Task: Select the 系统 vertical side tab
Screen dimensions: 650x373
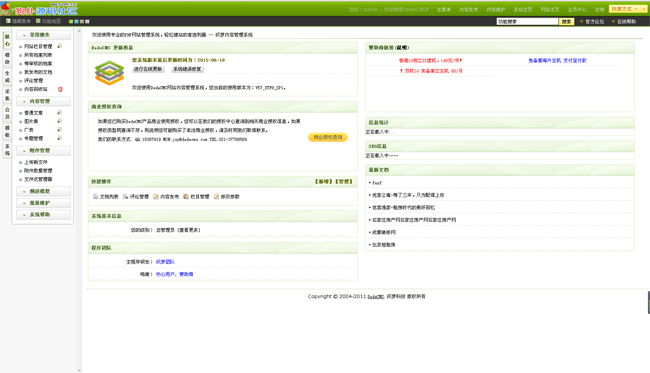Action: coord(7,150)
